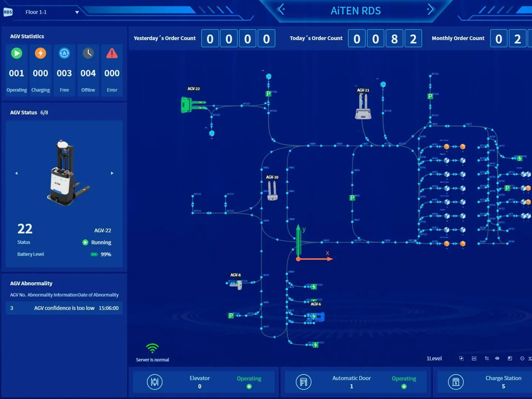
Task: Click the orange Charging AGV status icon
Action: (41, 53)
